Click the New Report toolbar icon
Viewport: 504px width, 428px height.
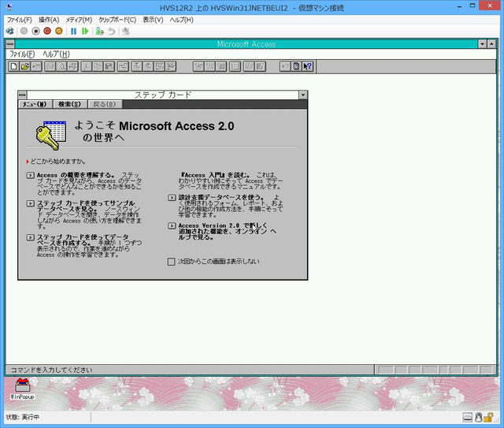221,66
